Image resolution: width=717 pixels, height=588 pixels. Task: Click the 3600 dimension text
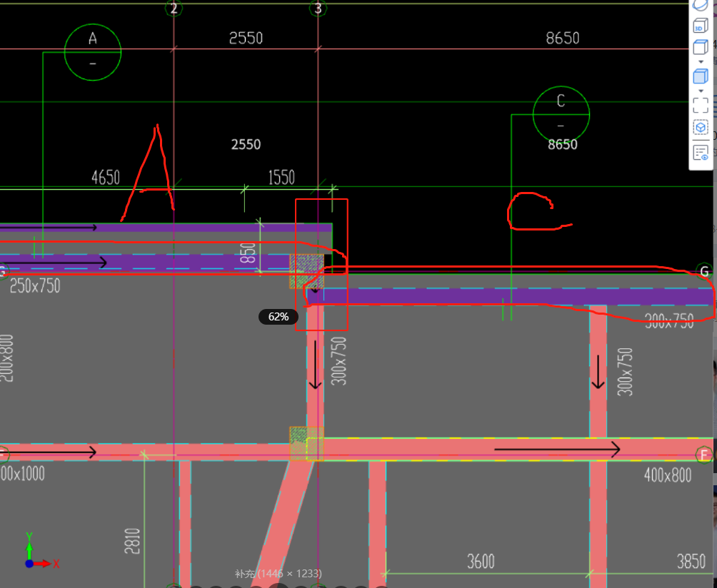[x=481, y=561]
